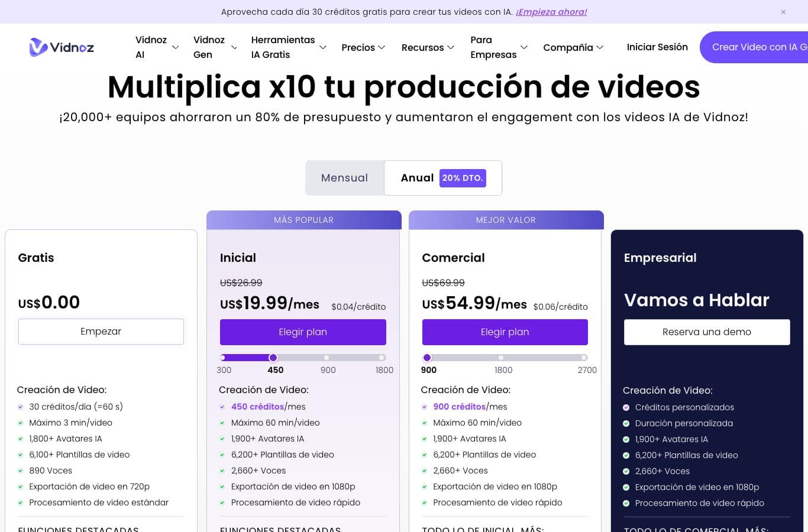This screenshot has width=808, height=532.
Task: Choose the Inicial plan with Elegir plan
Action: 303,332
